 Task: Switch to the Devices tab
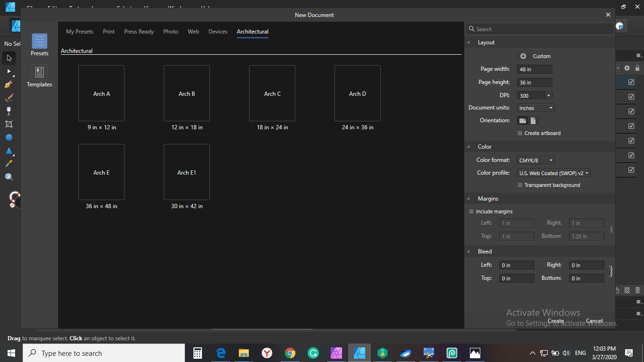(218, 32)
